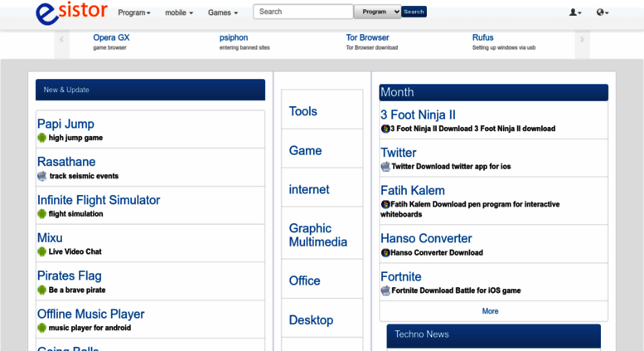
Task: Open the search category Program combo box
Action: point(377,12)
